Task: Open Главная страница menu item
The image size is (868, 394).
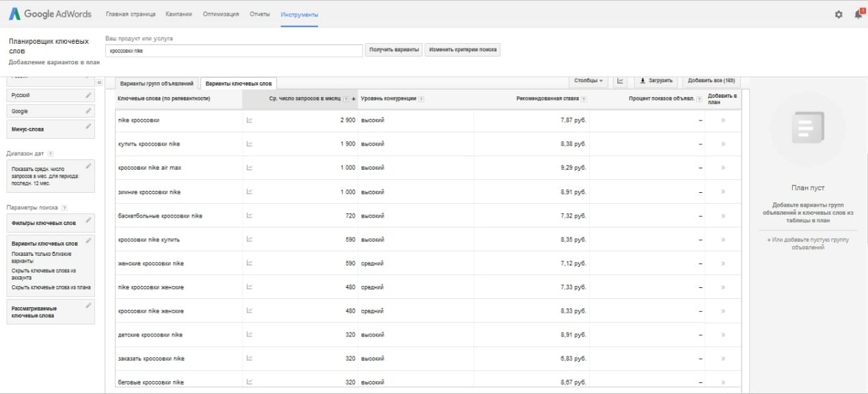Action: [131, 14]
